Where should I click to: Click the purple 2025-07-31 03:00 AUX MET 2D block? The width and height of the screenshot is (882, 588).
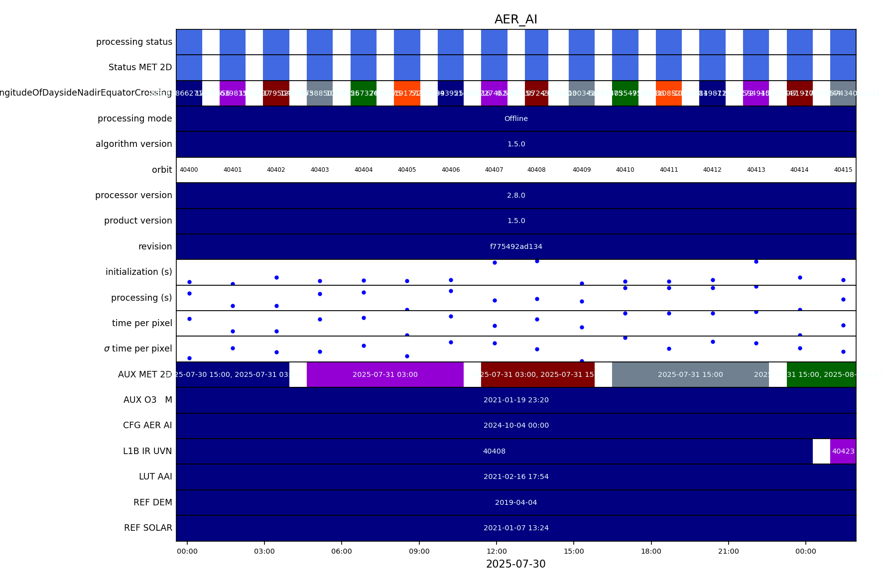pyautogui.click(x=385, y=374)
